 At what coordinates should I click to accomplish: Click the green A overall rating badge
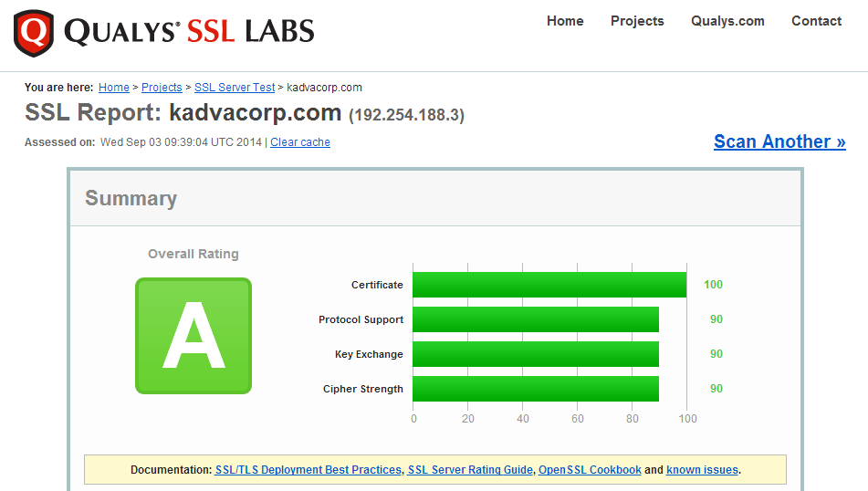[193, 336]
